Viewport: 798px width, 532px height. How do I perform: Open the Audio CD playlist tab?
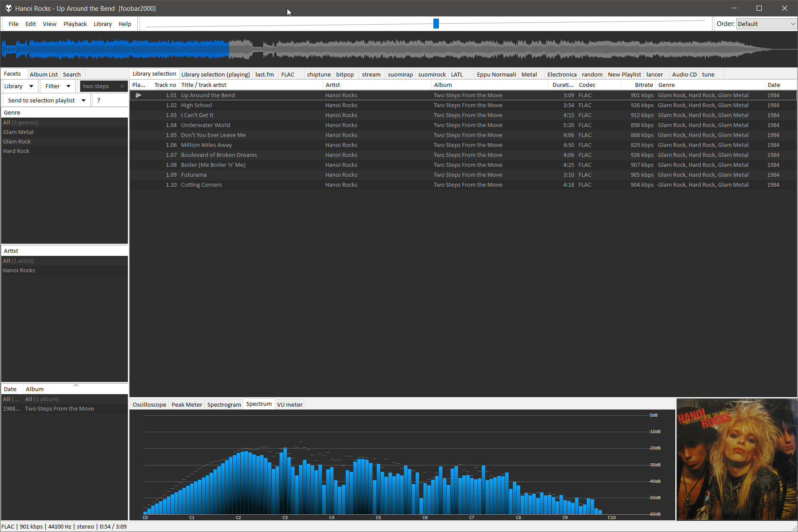click(684, 74)
